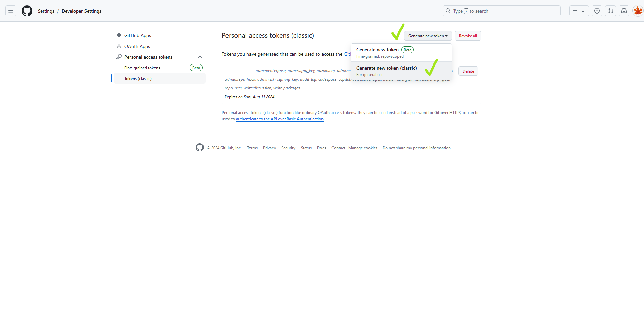Select Fine-grained tokens in sidebar
644x312 pixels.
(x=142, y=68)
